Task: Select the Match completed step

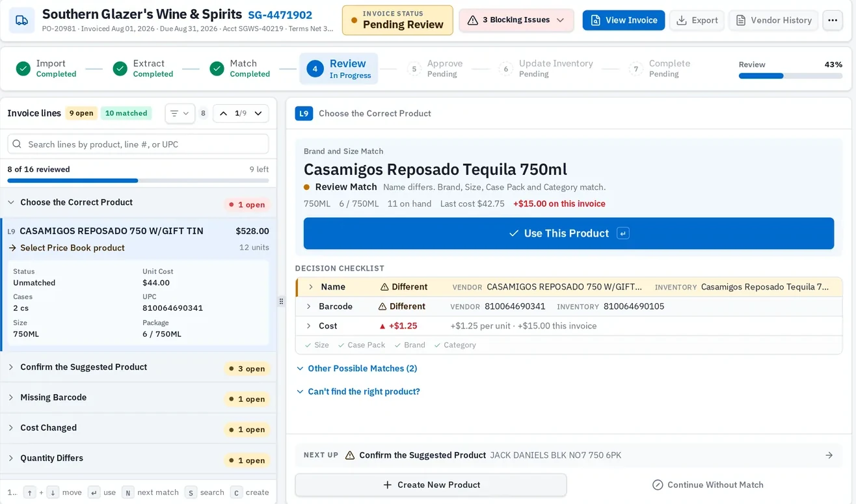Action: pyautogui.click(x=240, y=68)
